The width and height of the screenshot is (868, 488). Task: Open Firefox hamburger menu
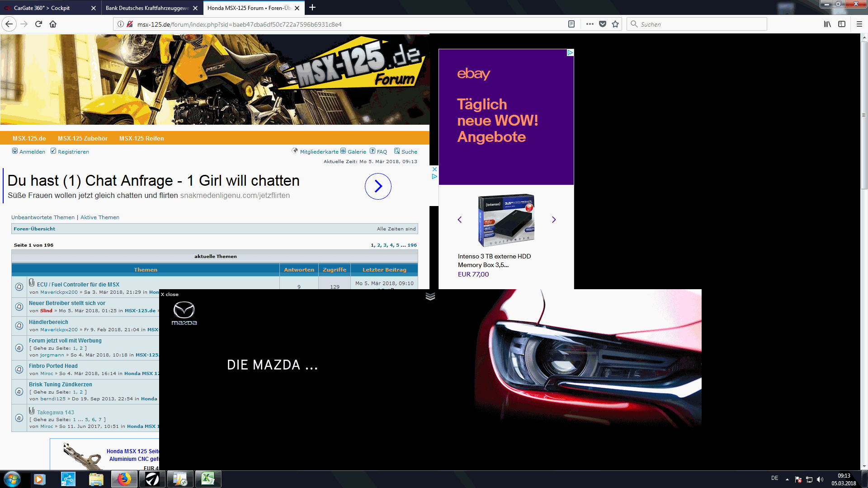click(859, 24)
